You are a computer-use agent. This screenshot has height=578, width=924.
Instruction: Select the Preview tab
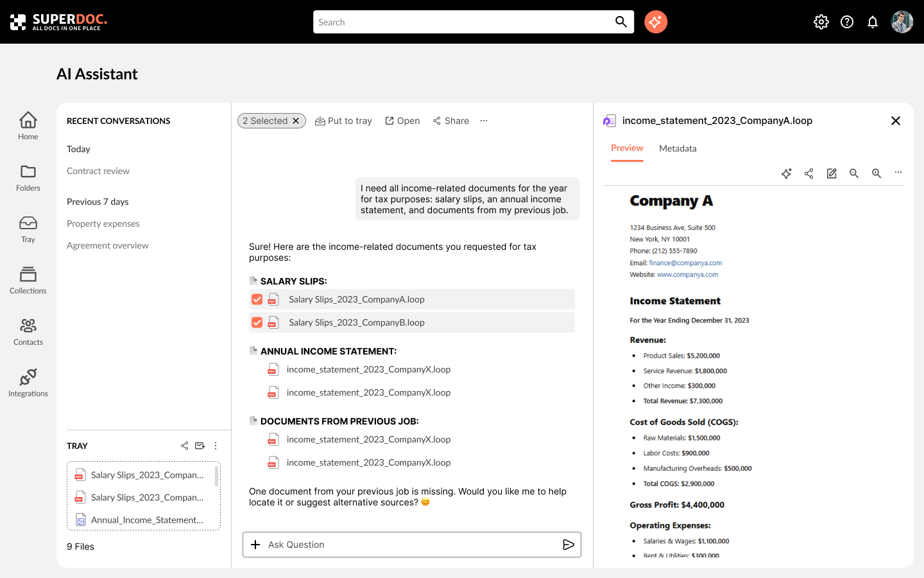(627, 148)
